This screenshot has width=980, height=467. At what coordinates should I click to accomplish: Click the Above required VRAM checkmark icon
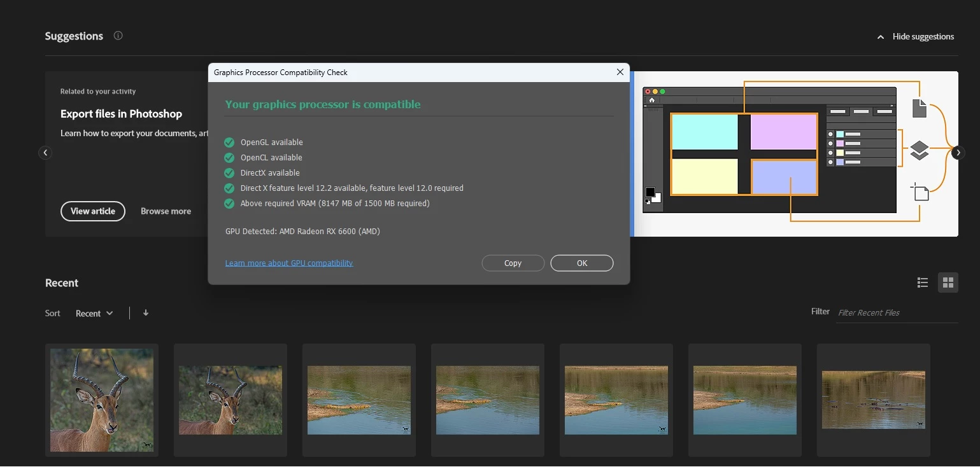pos(229,204)
